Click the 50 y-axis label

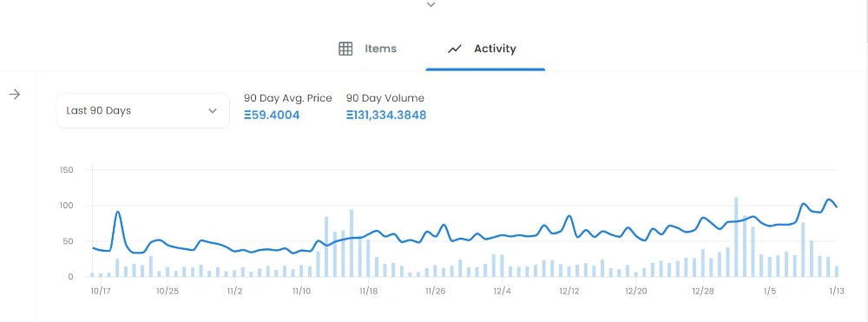tap(68, 241)
